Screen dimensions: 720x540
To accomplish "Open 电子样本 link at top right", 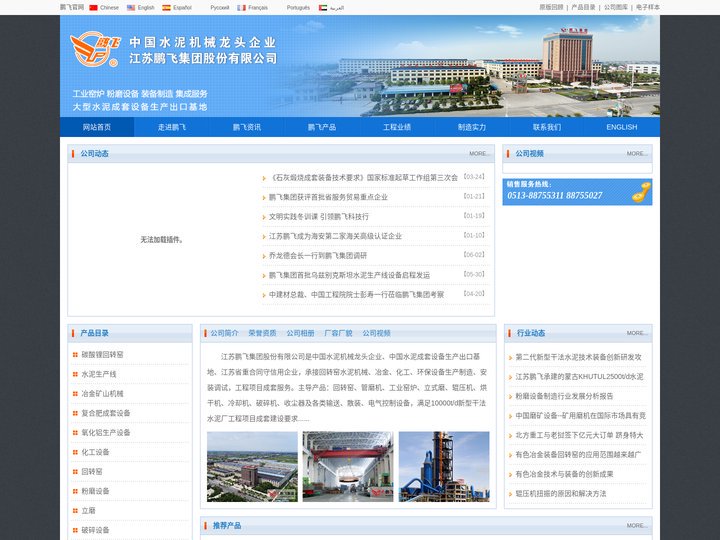I will 648,7.
